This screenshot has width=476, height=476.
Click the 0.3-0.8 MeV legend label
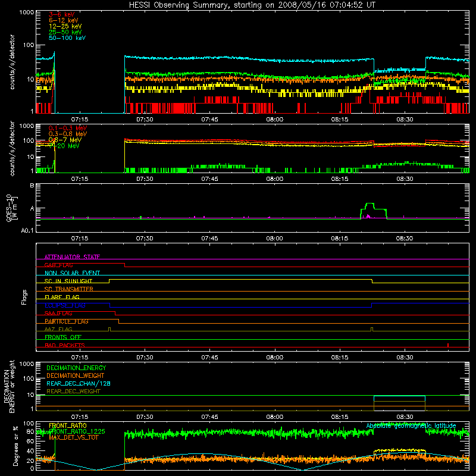click(x=68, y=134)
